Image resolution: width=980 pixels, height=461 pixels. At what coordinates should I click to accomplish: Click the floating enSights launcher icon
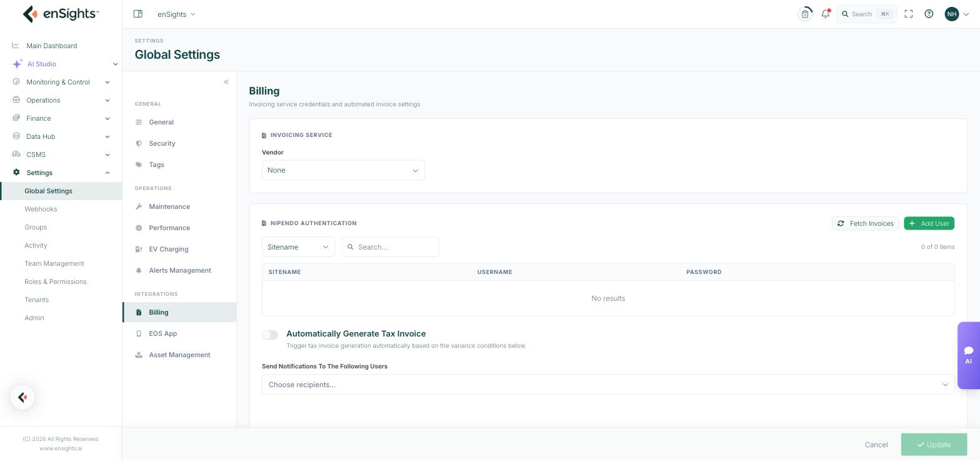(22, 397)
